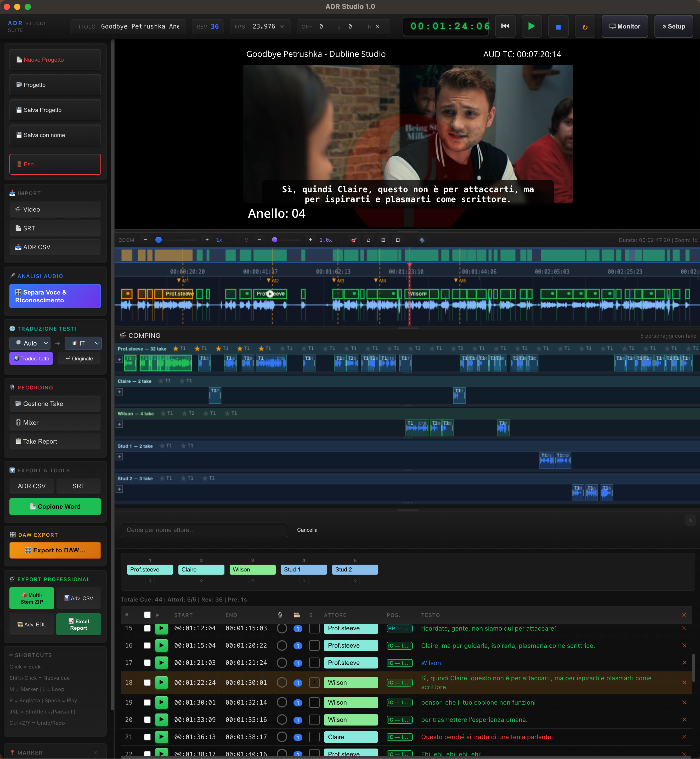The height and width of the screenshot is (759, 700).
Task: Select the Stud 2 actor chip
Action: click(x=355, y=570)
